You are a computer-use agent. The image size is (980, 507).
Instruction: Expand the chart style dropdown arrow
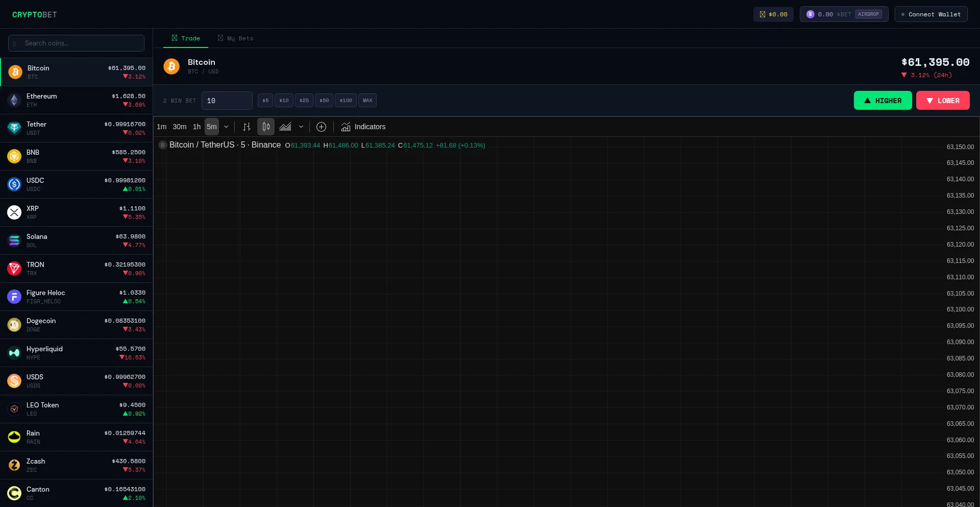coord(301,127)
